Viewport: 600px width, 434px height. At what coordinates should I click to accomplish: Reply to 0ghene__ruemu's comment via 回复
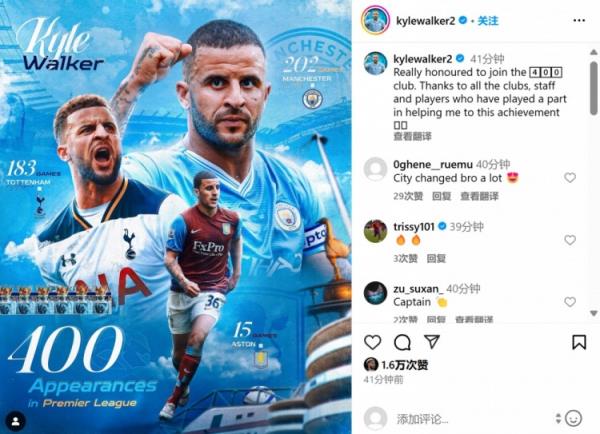441,196
